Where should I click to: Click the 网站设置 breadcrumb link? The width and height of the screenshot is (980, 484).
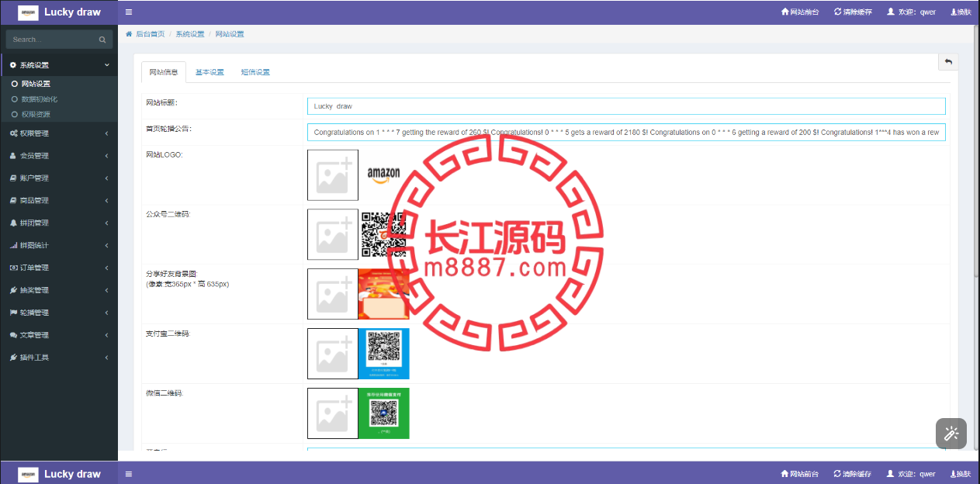tap(230, 34)
